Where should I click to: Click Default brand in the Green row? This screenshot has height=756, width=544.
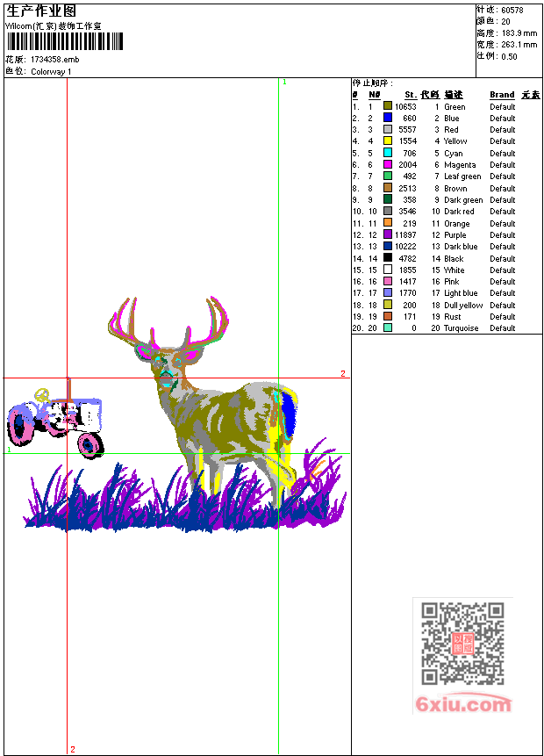pos(503,106)
